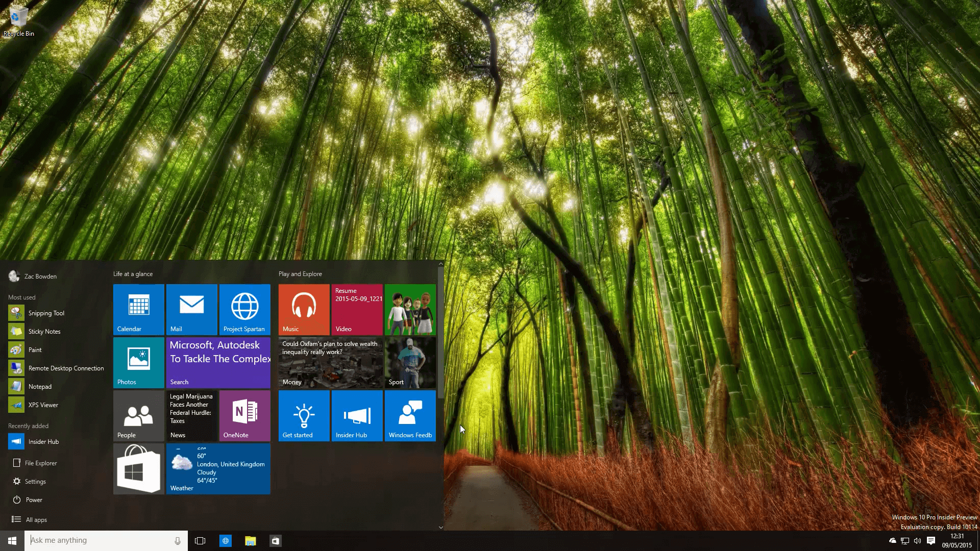
Task: Launch the Insider Hub tile
Action: (357, 415)
